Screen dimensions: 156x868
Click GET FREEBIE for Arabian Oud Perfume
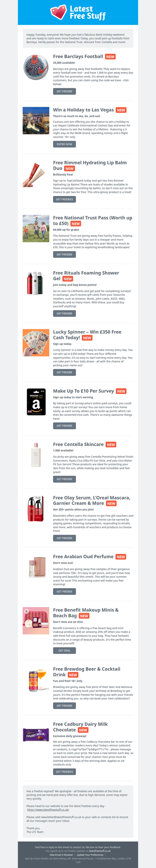tap(64, 591)
